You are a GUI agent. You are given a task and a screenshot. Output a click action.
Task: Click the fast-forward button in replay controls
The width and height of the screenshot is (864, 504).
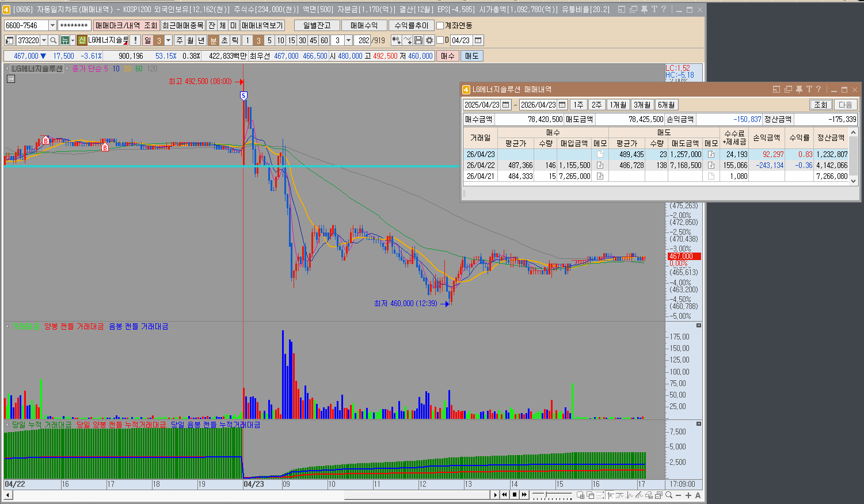524,495
